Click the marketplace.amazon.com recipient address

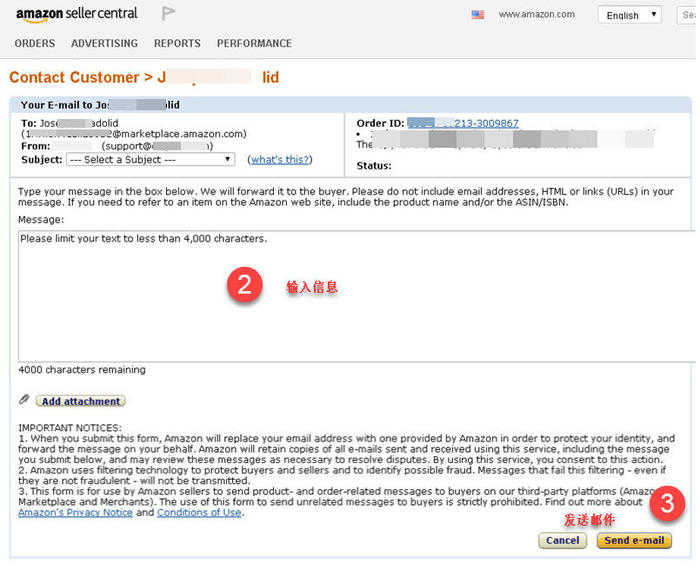[134, 134]
